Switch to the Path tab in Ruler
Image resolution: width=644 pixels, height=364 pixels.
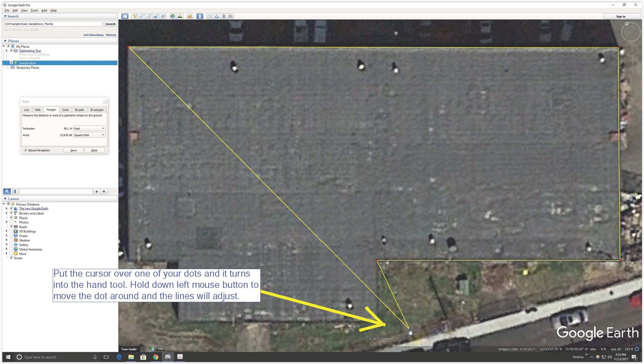coord(38,110)
